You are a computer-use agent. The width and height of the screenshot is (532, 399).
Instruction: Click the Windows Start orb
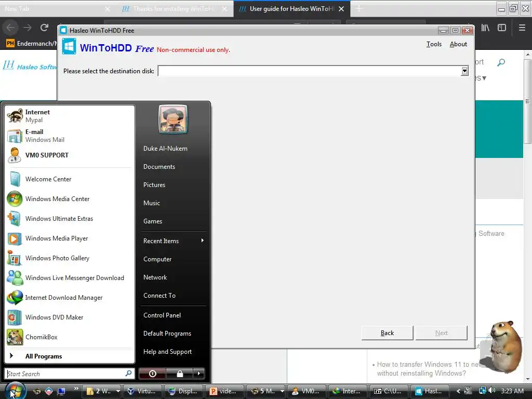click(x=15, y=391)
